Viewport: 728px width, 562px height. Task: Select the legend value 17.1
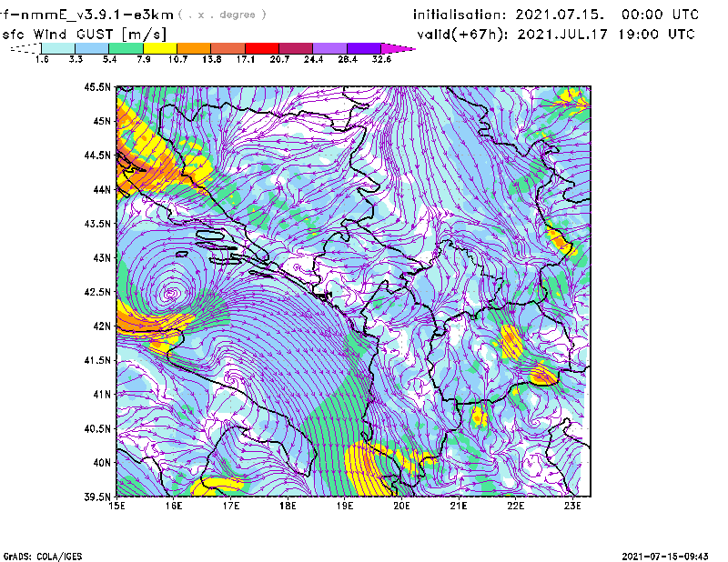(246, 59)
